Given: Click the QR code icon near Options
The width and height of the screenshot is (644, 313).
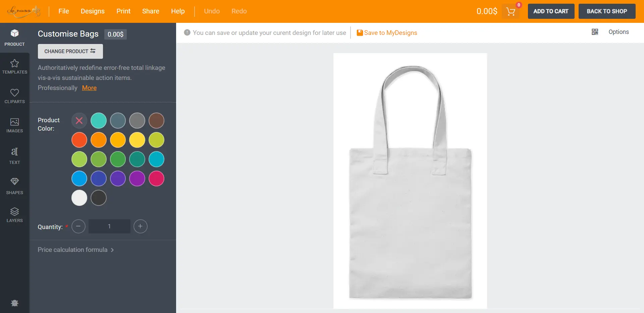Looking at the screenshot, I should (595, 32).
